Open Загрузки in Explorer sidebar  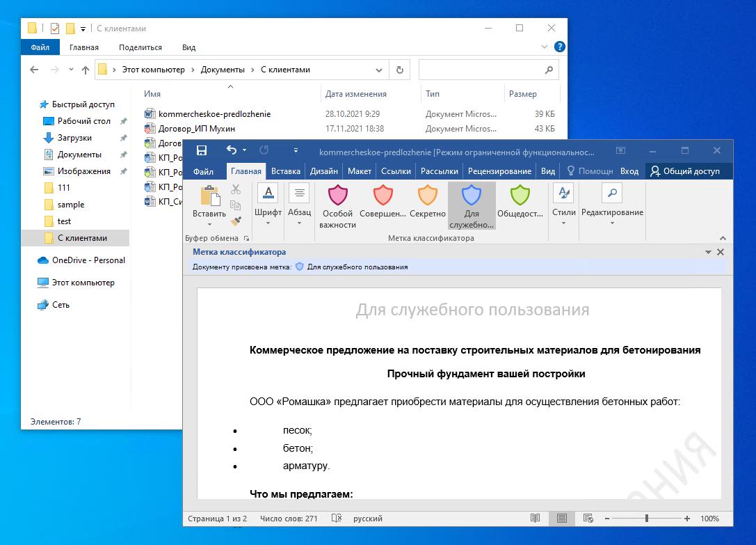point(74,138)
